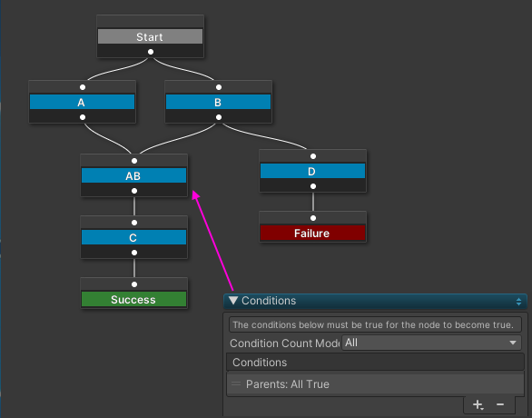Image resolution: width=532 pixels, height=418 pixels.
Task: Select node B in the graph
Action: click(x=218, y=102)
